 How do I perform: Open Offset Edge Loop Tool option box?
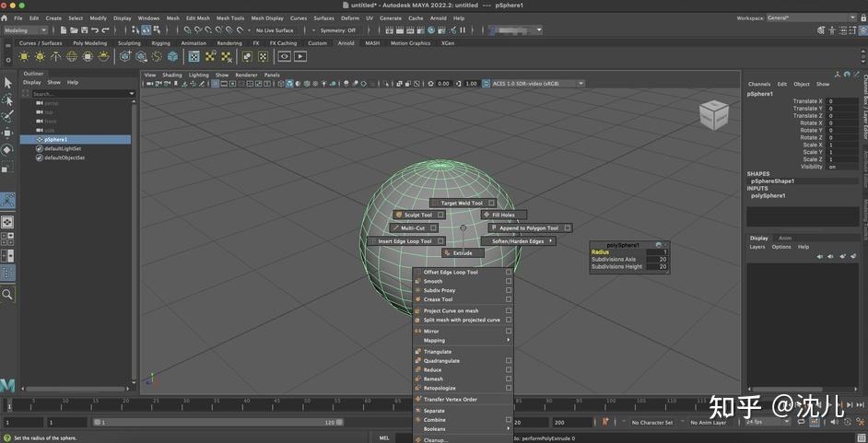pyautogui.click(x=509, y=272)
